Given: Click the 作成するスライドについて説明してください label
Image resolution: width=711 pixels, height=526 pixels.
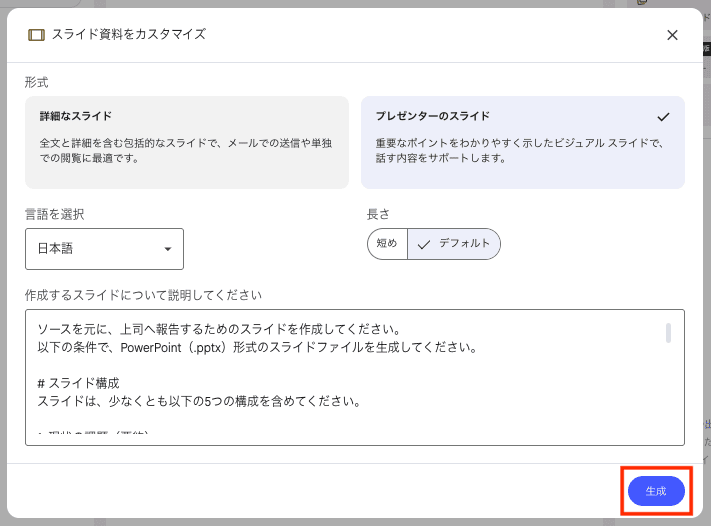Looking at the screenshot, I should [143, 295].
